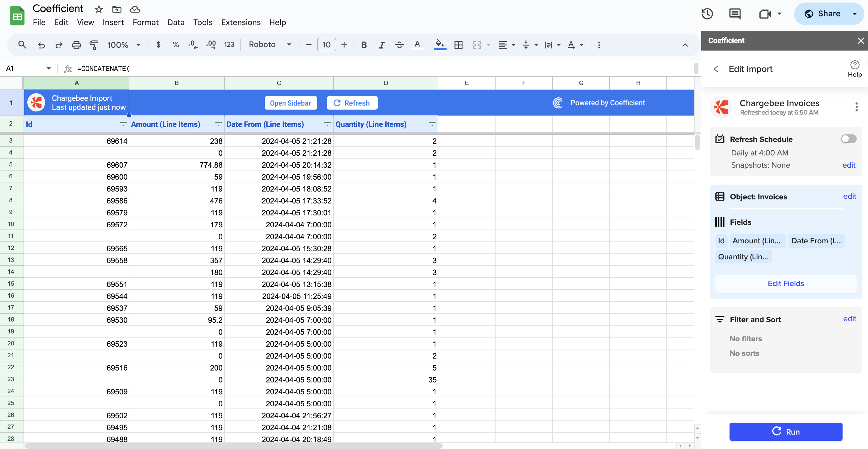Click the Edit Fields button
The width and height of the screenshot is (868, 449).
[785, 283]
